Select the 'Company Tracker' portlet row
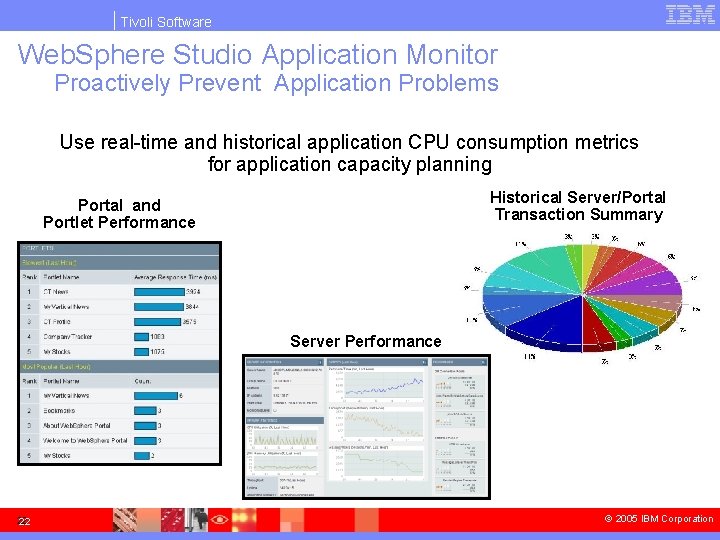720x540 pixels. (119, 337)
